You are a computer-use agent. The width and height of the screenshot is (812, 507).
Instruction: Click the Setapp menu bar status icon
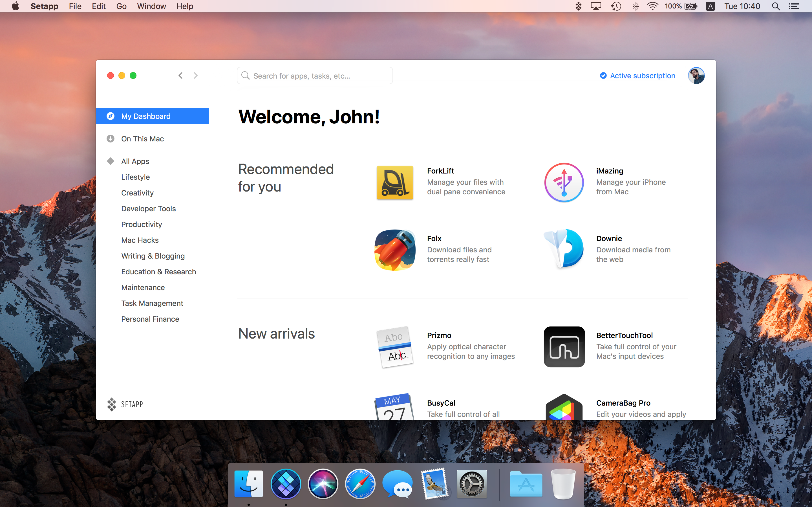point(578,6)
